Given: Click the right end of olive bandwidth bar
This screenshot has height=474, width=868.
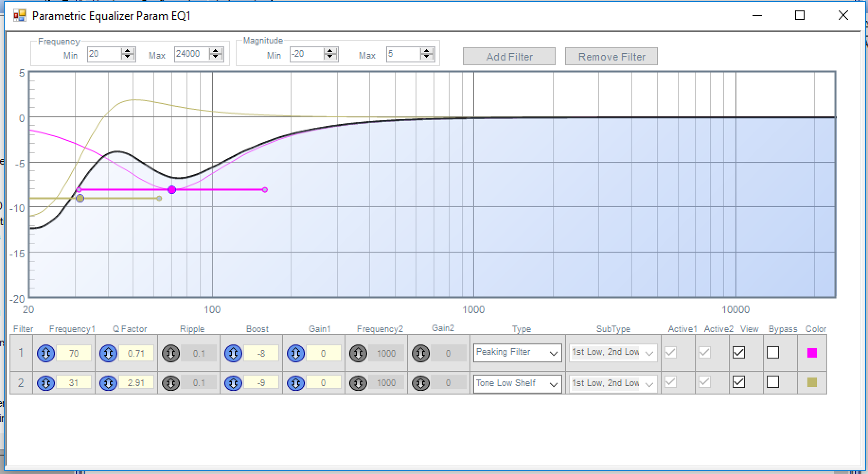Looking at the screenshot, I should tap(159, 198).
